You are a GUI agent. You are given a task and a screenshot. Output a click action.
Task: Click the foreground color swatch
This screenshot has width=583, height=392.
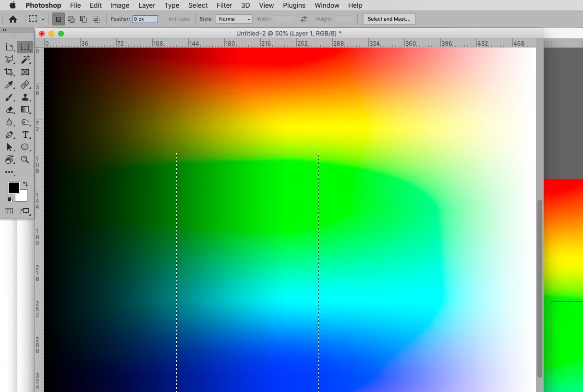13,187
